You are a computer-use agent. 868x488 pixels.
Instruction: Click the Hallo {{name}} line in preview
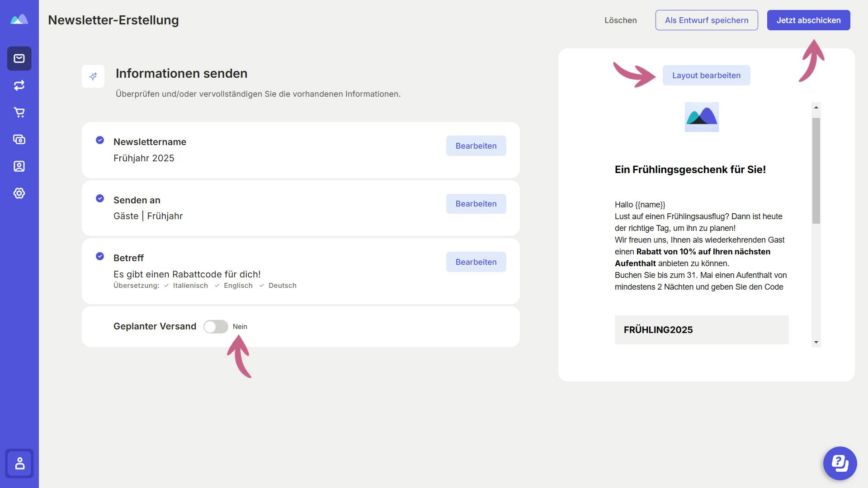pos(640,205)
